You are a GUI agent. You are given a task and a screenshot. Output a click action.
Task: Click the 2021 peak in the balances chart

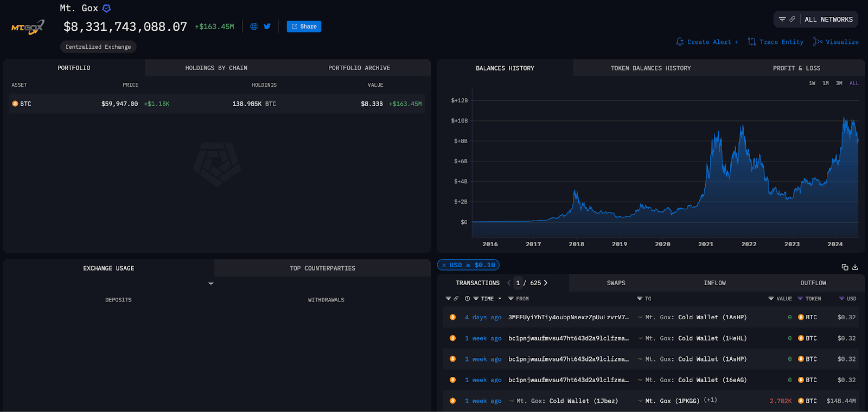(x=742, y=127)
